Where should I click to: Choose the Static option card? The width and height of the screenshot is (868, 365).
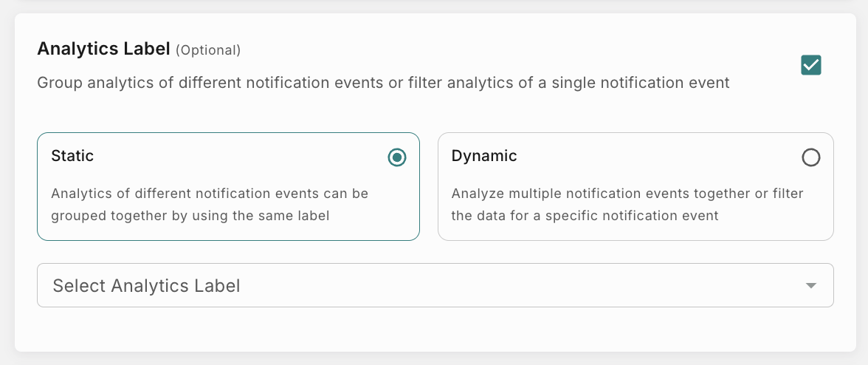point(228,186)
